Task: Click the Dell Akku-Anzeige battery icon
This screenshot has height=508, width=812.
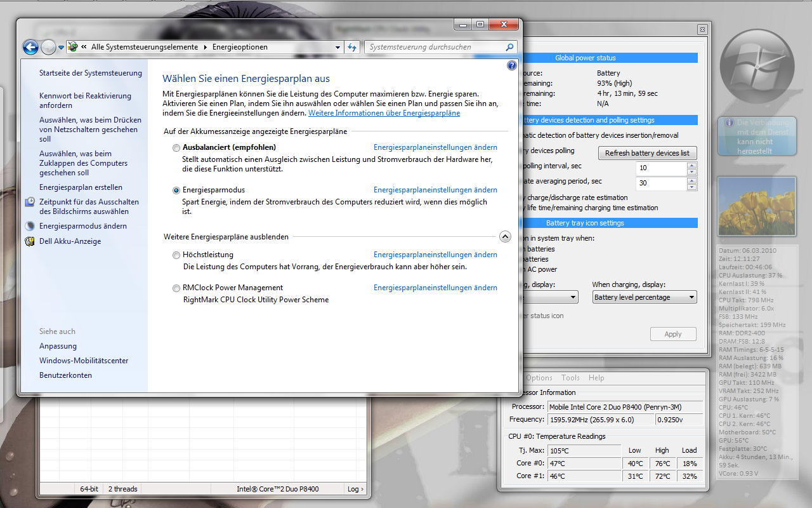Action: tap(30, 241)
